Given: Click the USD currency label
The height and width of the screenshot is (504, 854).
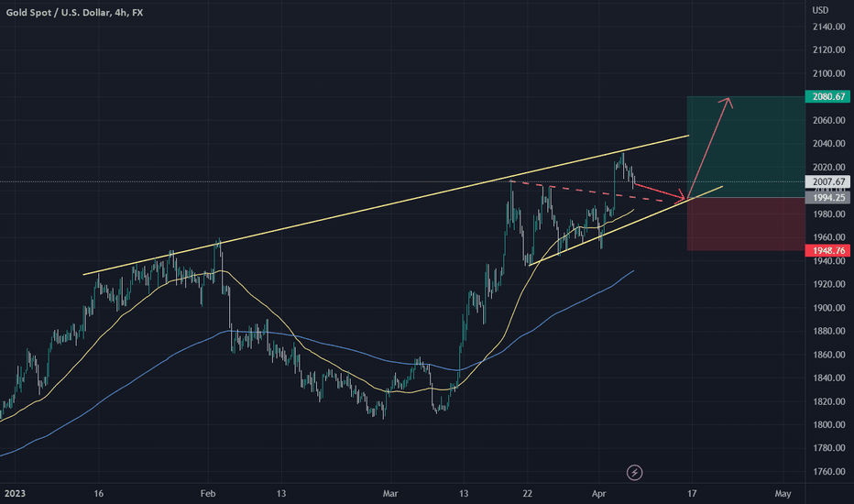Looking at the screenshot, I should coord(820,10).
